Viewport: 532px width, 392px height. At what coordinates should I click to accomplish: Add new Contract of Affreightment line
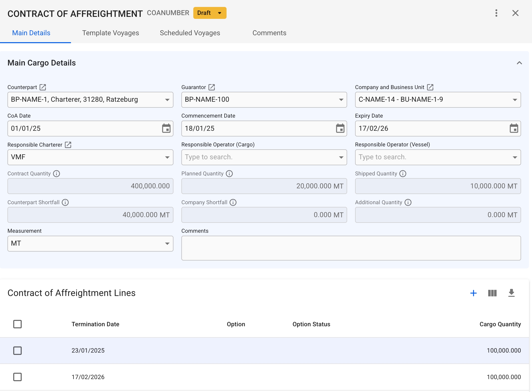pyautogui.click(x=473, y=293)
